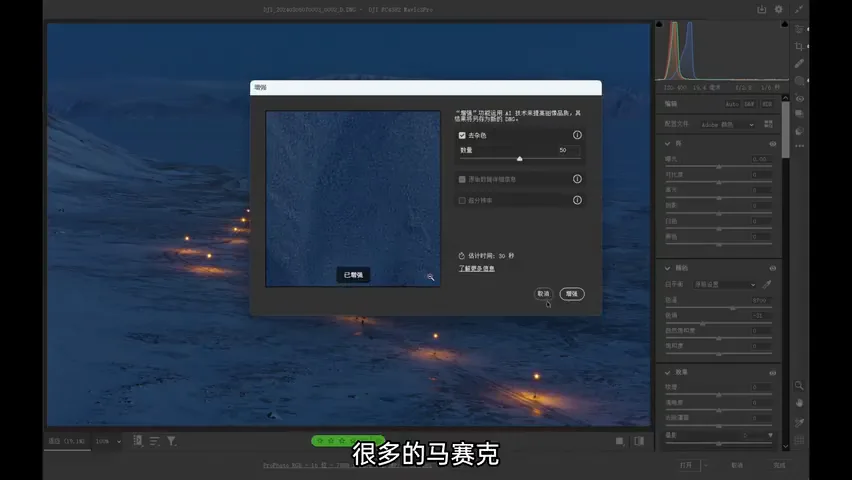Image resolution: width=852 pixels, height=480 pixels.
Task: Open the 了解更多信息 learn more link
Action: (x=477, y=269)
